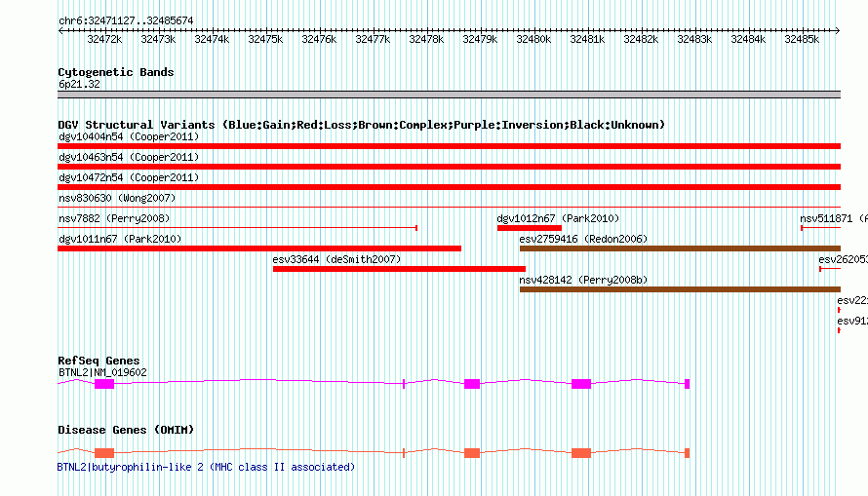This screenshot has width=868, height=496.
Task: Click the thin red line of nsv7882
Action: click(x=238, y=228)
